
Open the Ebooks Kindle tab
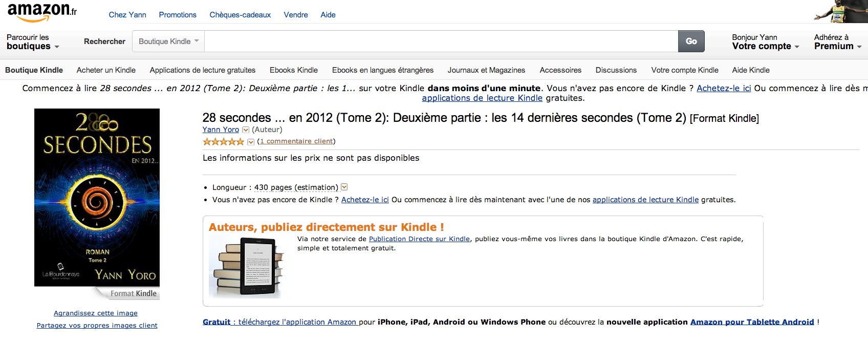tap(294, 70)
